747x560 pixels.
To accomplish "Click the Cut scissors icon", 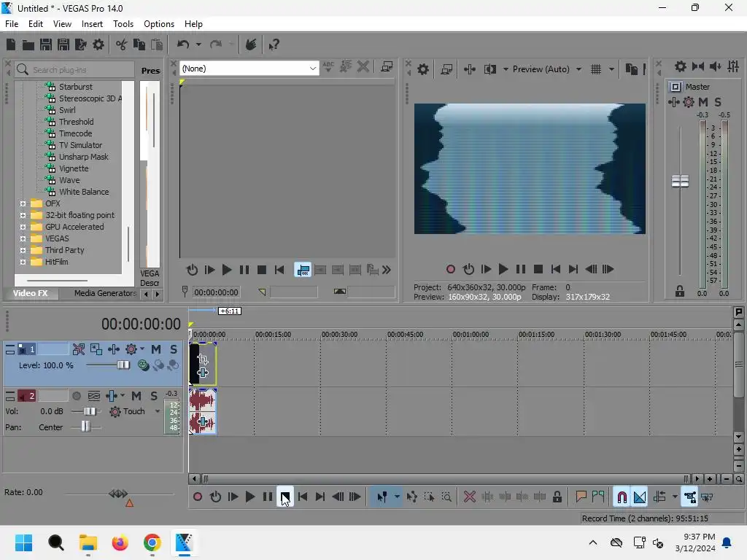I will [122, 44].
